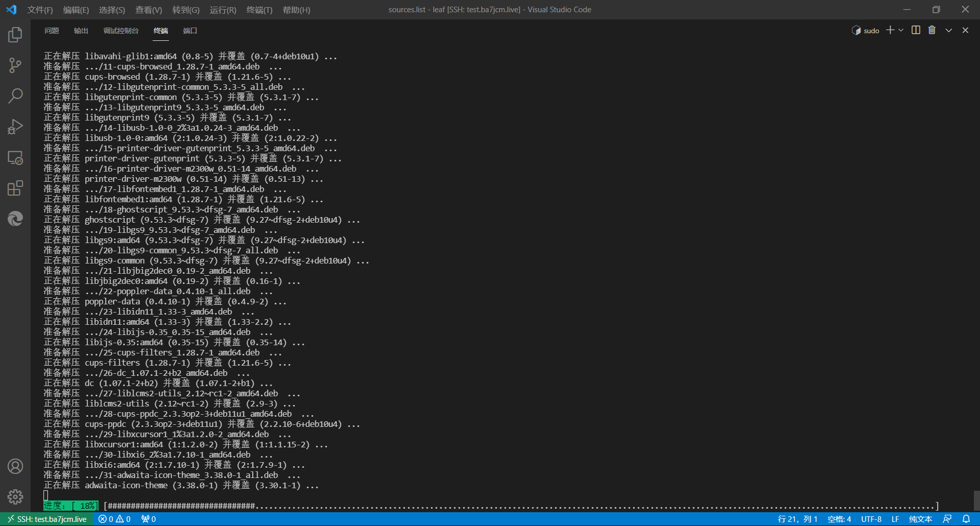Open Remote Explorer view
This screenshot has height=526, width=980.
(15, 157)
